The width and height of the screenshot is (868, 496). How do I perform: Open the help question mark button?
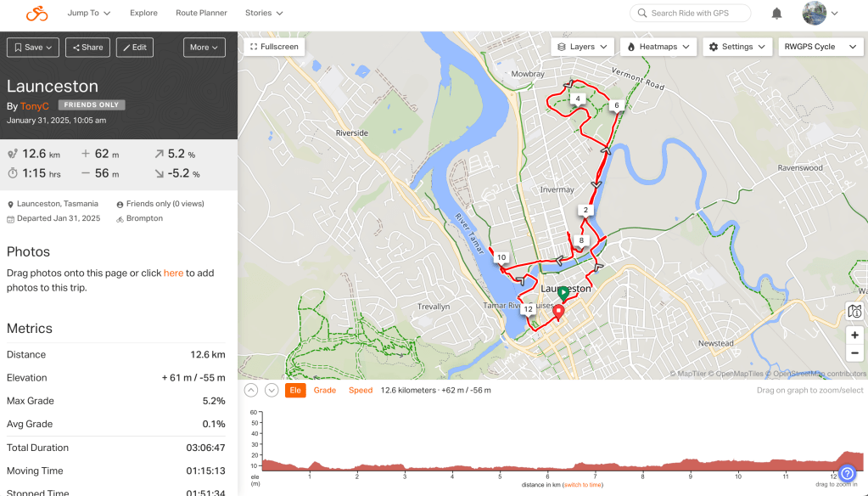[x=846, y=475]
